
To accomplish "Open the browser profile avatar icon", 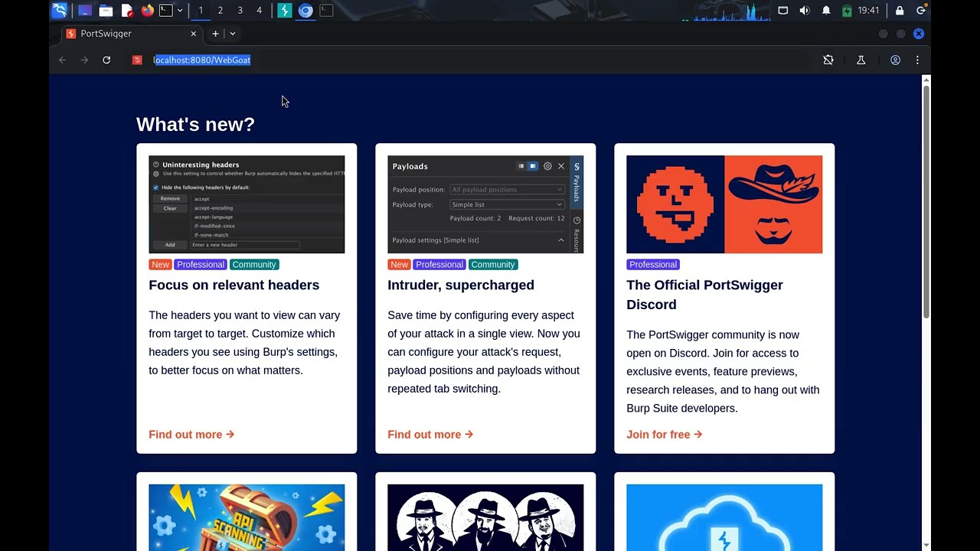I will (x=895, y=60).
